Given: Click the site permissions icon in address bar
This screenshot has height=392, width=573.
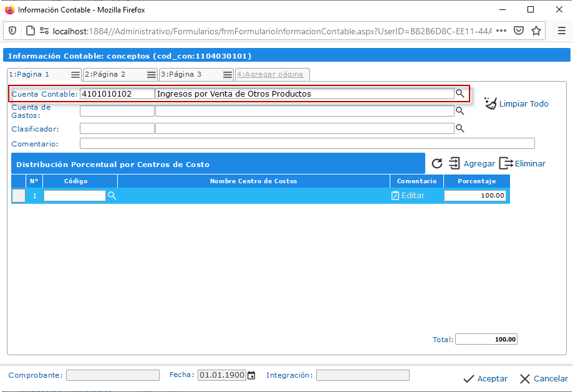Looking at the screenshot, I should click(x=44, y=31).
